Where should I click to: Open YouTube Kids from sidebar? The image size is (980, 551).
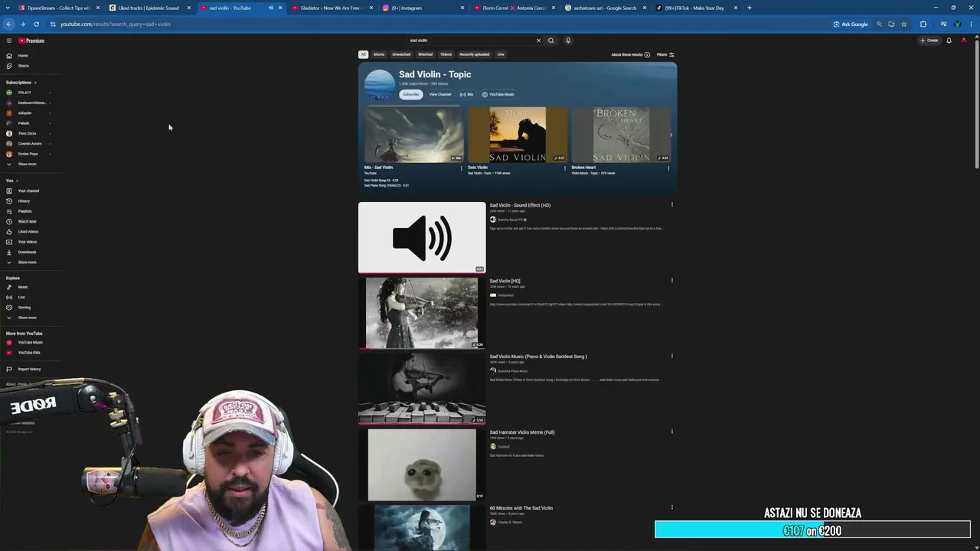tap(28, 353)
